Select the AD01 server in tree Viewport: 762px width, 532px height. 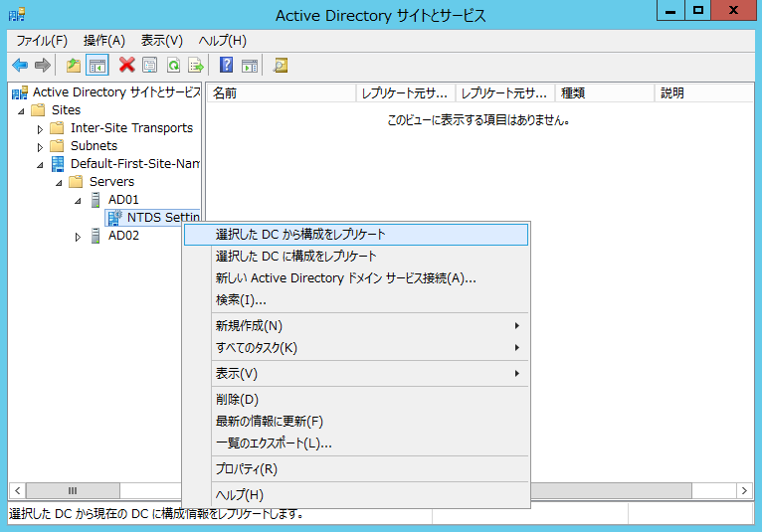pos(123,200)
